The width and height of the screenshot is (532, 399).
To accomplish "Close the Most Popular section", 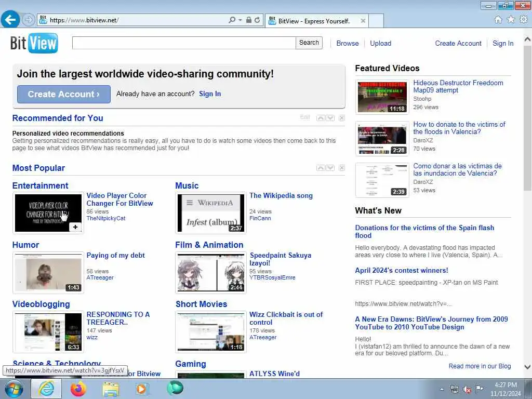I will coord(342,168).
